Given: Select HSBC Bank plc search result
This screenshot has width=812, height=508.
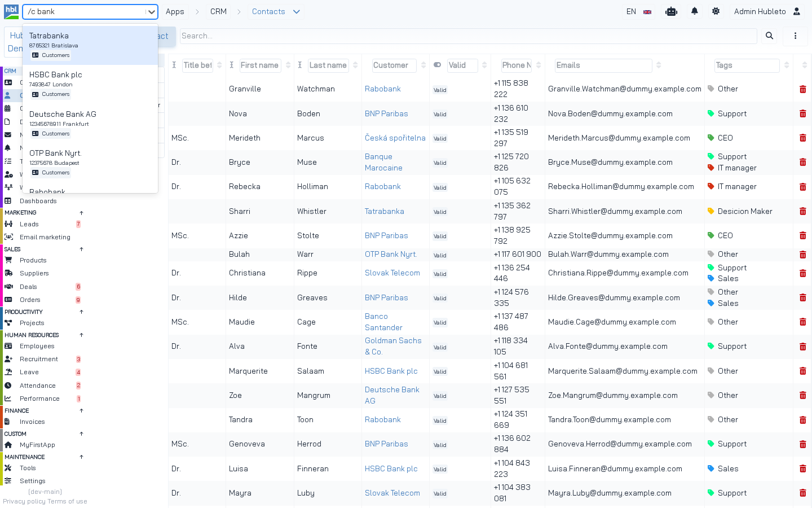Looking at the screenshot, I should [90, 84].
